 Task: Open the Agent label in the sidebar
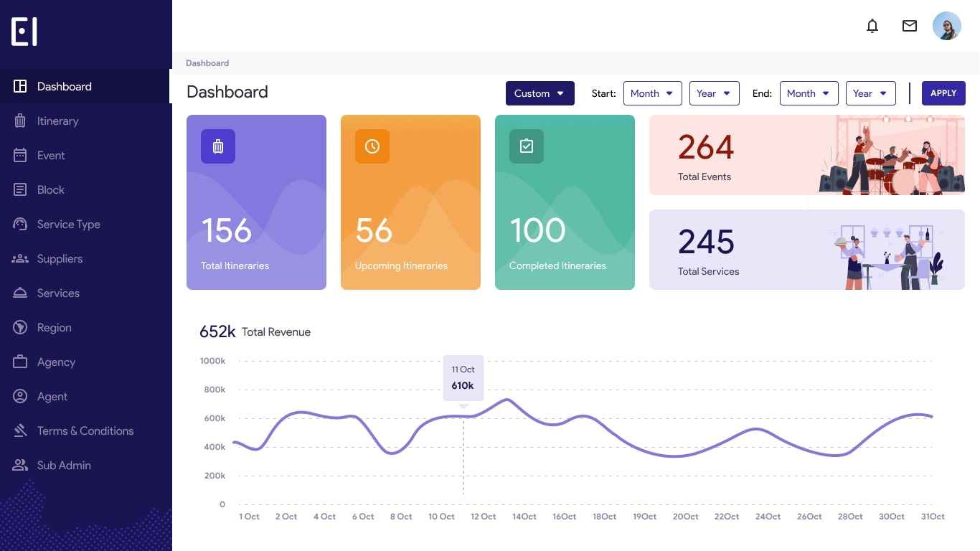[52, 396]
